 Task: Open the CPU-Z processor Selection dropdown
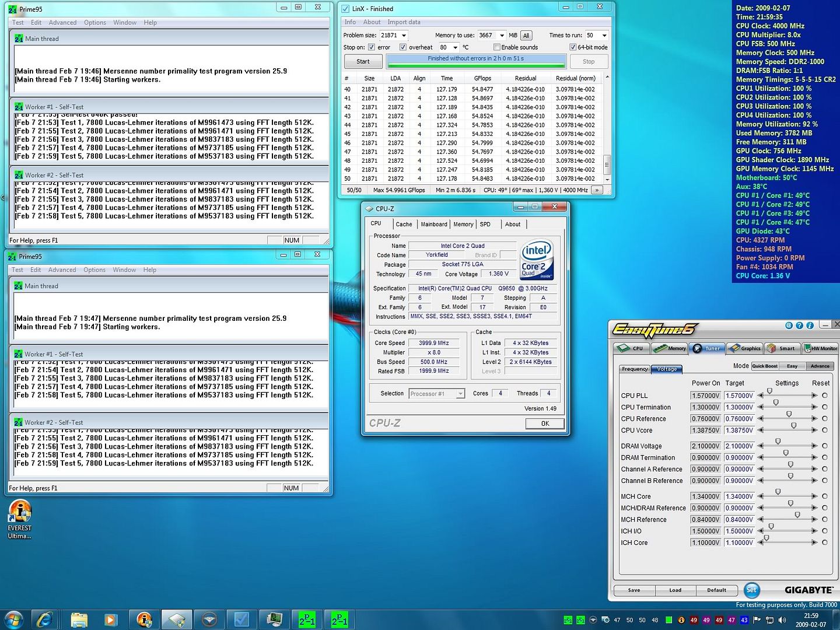460,394
